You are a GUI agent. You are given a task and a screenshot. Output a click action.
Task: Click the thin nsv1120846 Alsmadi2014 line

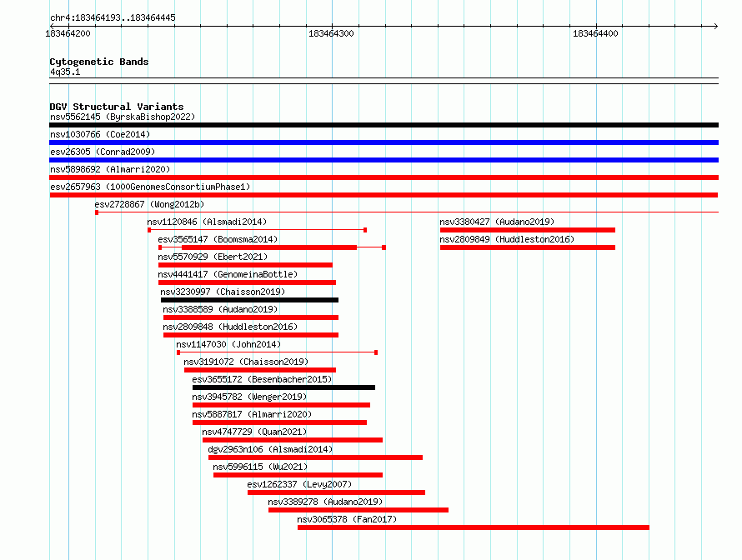pos(258,230)
